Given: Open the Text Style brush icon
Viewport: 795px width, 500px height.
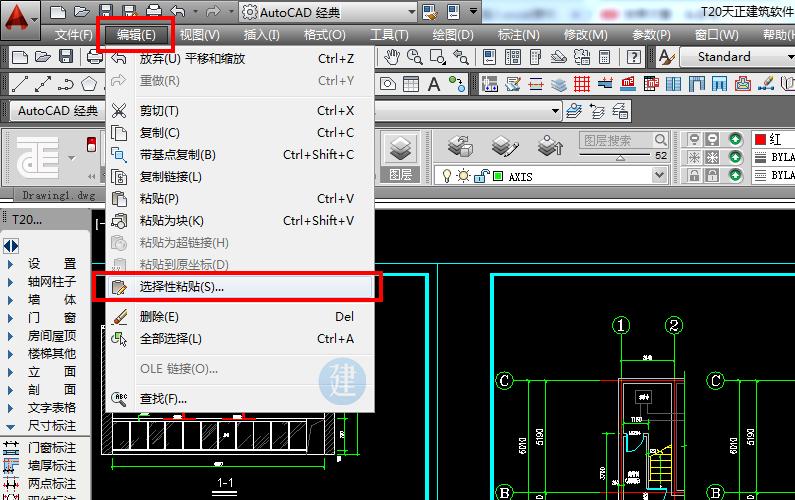Looking at the screenshot, I should (666, 57).
